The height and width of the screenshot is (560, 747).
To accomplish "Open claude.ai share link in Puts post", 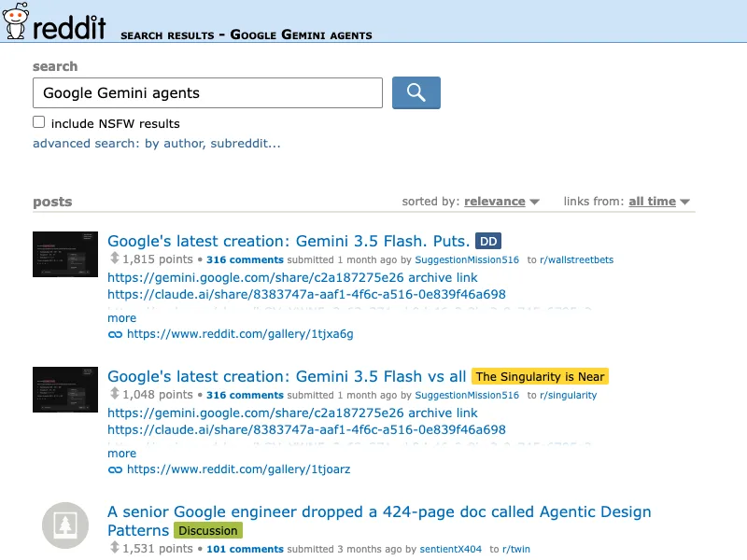I will [x=307, y=294].
